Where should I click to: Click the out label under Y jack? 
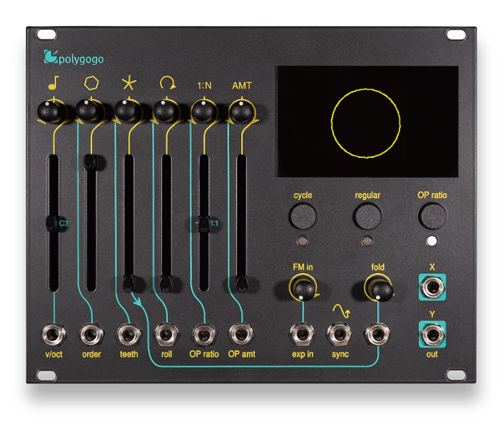(x=432, y=354)
